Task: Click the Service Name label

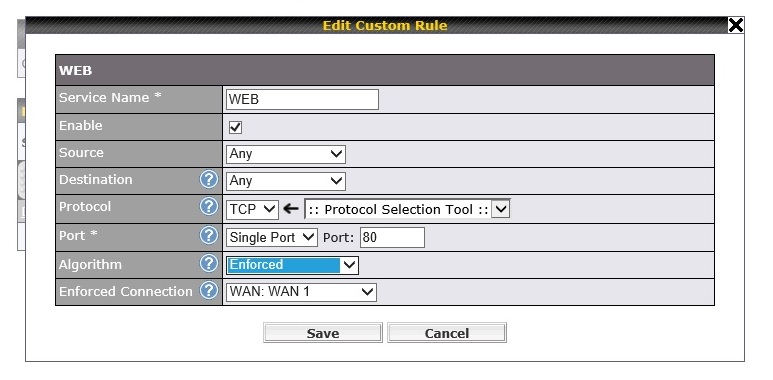Action: [109, 98]
